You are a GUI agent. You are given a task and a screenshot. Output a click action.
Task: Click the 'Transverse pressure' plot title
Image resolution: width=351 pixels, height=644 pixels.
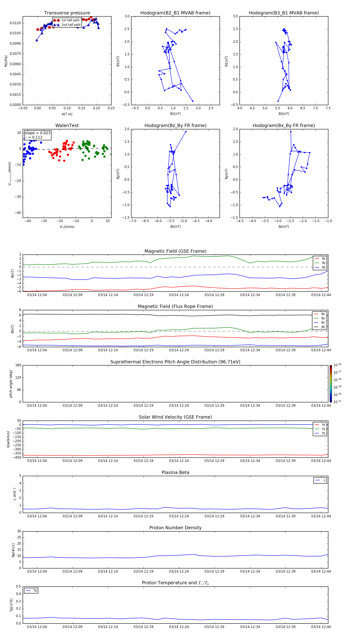67,13
